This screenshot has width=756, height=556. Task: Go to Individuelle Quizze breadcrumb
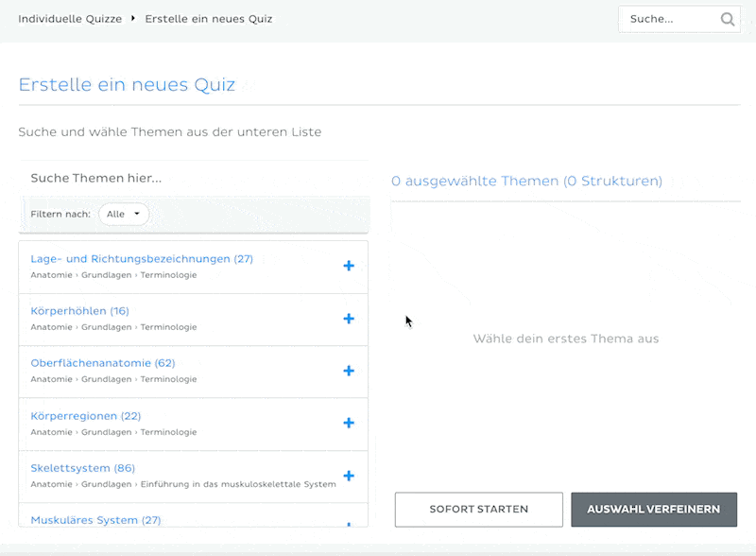click(70, 19)
